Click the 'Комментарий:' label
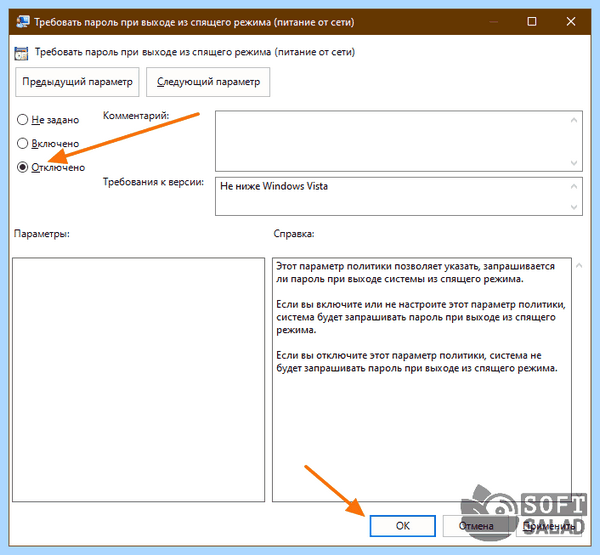 pos(136,116)
